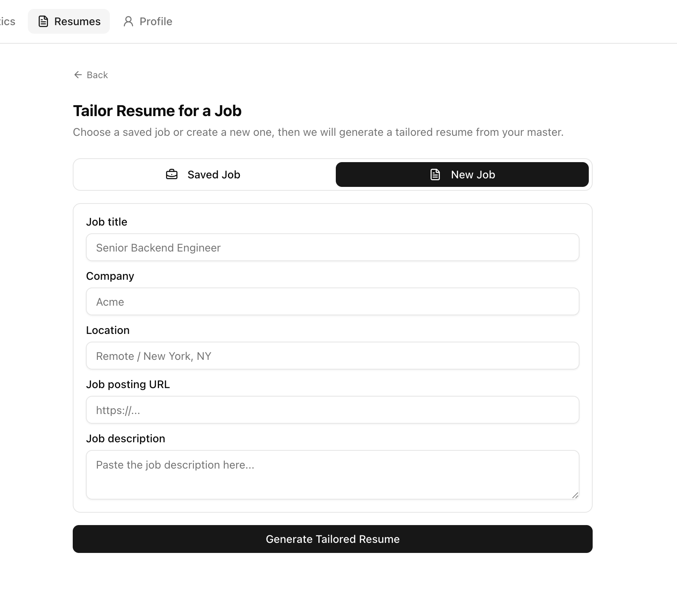Image resolution: width=677 pixels, height=616 pixels.
Task: Click the Job posting URL field
Action: 332,410
